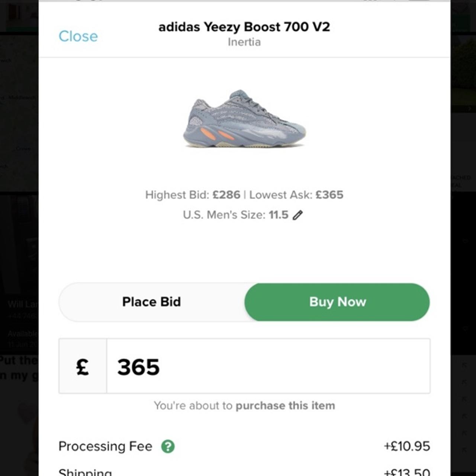The height and width of the screenshot is (476, 476).
Task: Click the green question mark beside Processing Fee
Action: (168, 446)
